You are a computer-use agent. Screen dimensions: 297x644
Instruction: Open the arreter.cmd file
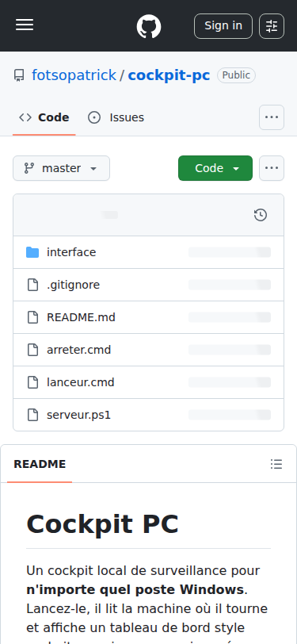[x=78, y=350]
